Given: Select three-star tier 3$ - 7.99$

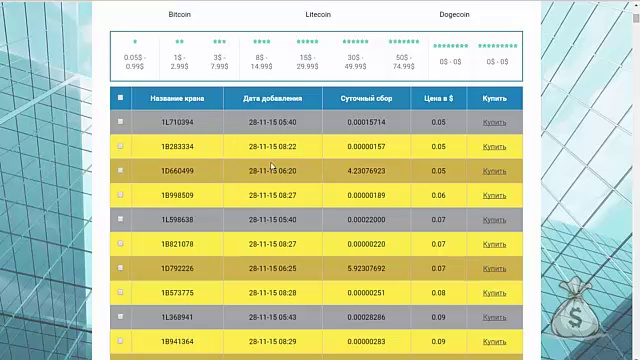Looking at the screenshot, I should tap(219, 55).
